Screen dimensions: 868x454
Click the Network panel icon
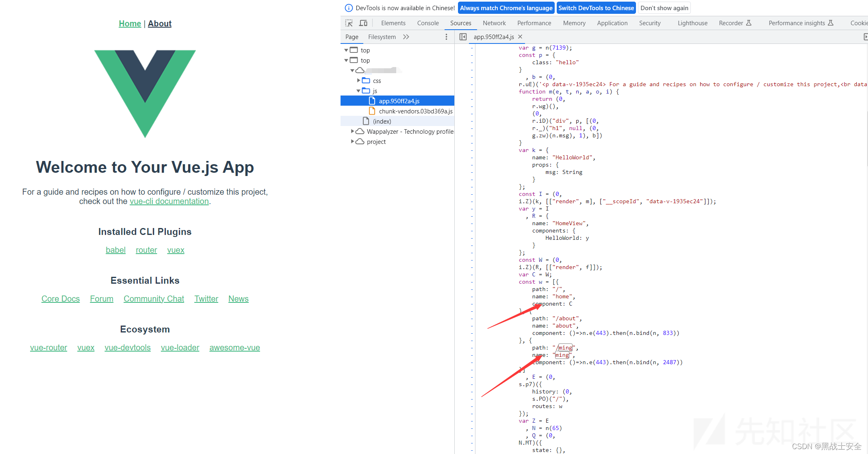tap(493, 23)
